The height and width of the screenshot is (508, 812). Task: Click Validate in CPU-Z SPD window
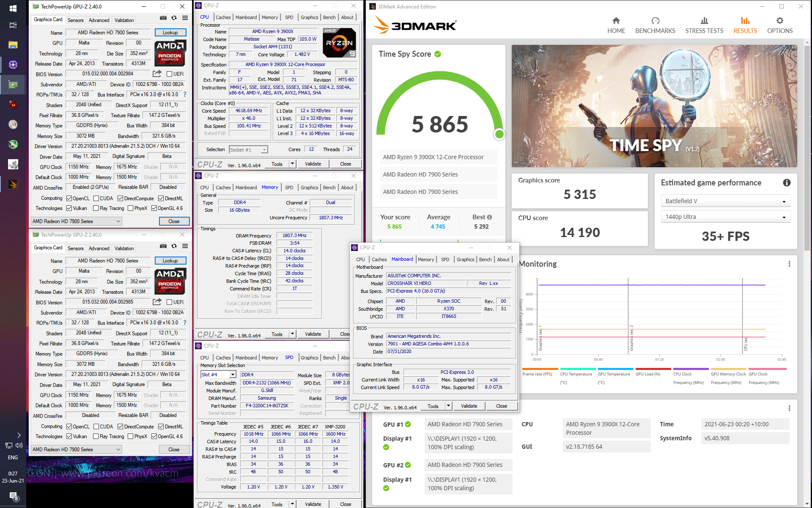point(313,504)
